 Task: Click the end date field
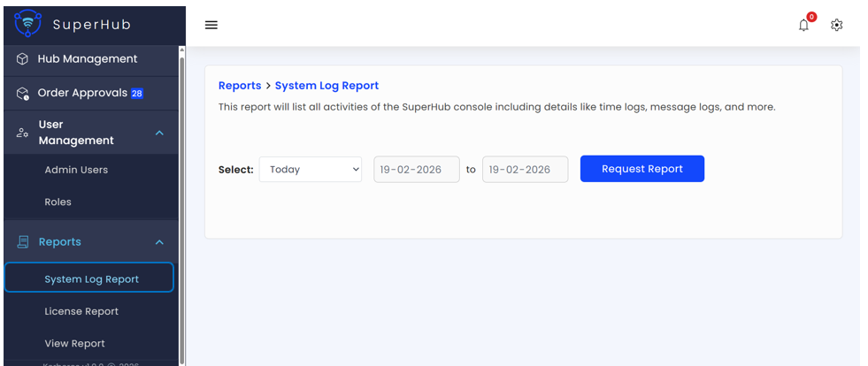(x=525, y=169)
